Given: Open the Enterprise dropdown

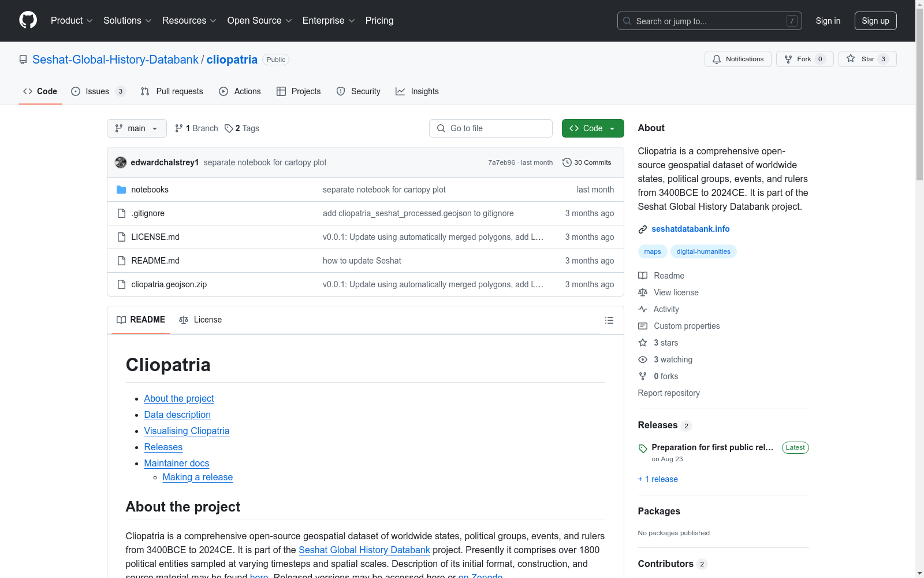Looking at the screenshot, I should click(x=329, y=21).
